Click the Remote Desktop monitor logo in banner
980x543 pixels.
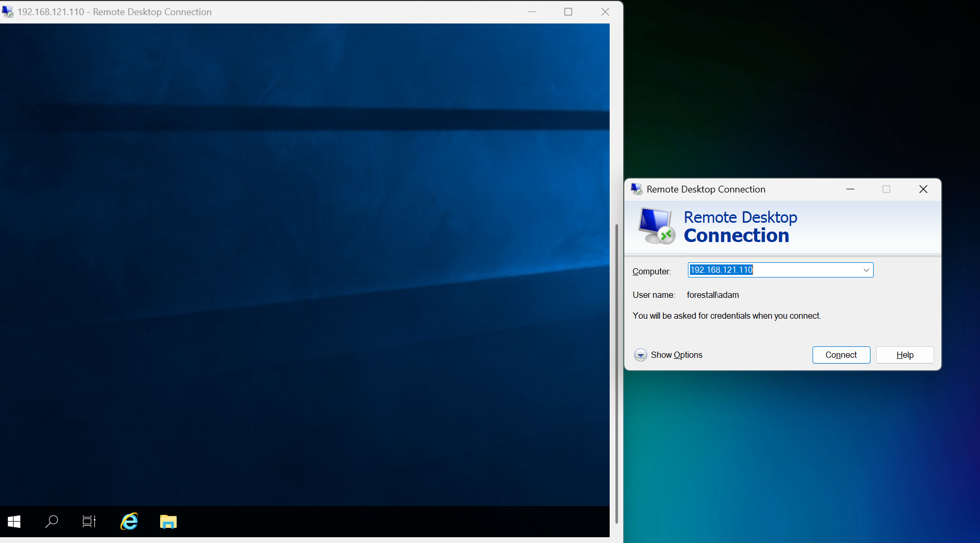click(657, 226)
